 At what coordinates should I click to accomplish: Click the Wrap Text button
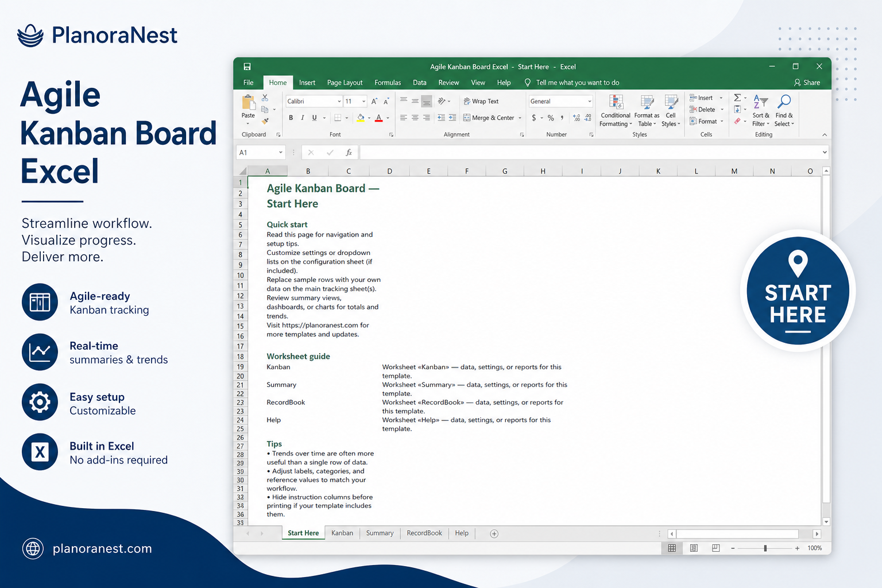click(481, 101)
